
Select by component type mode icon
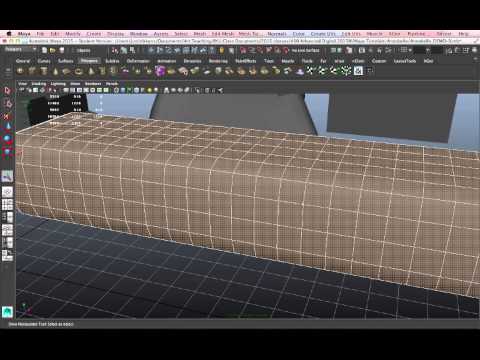pyautogui.click(x=132, y=50)
